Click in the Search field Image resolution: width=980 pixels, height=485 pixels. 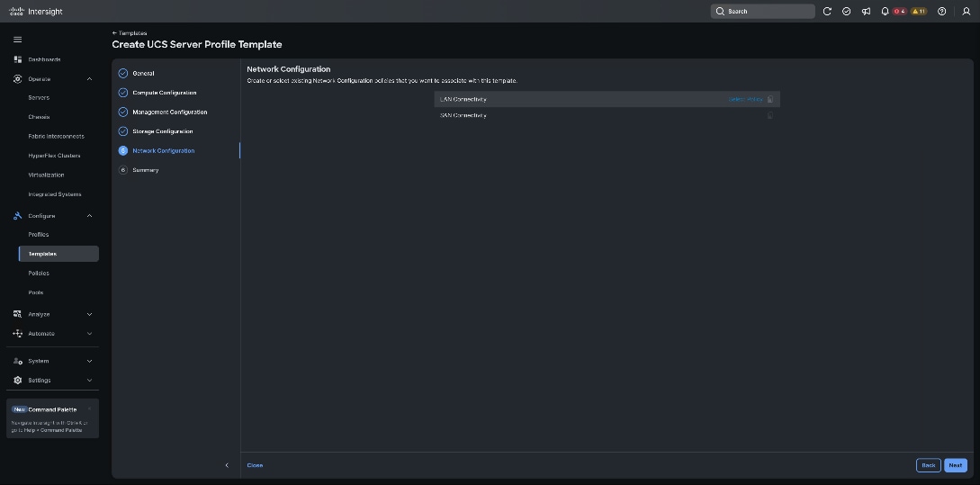[762, 12]
